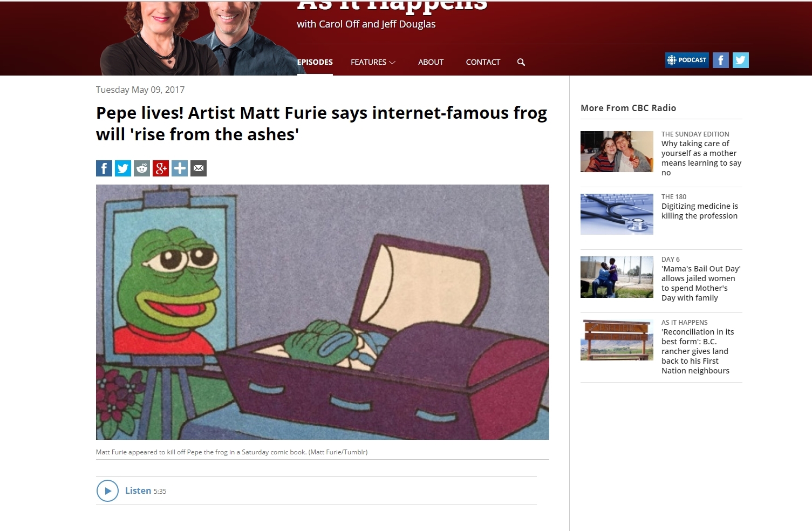Click the Pepe coffin comic image
Viewport: 812px width, 531px height.
pos(323,312)
